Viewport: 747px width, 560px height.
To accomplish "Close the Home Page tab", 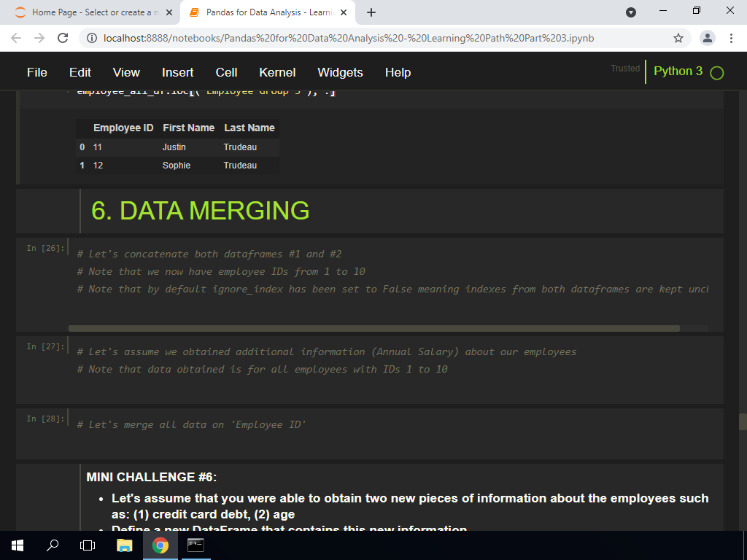I will 169,12.
